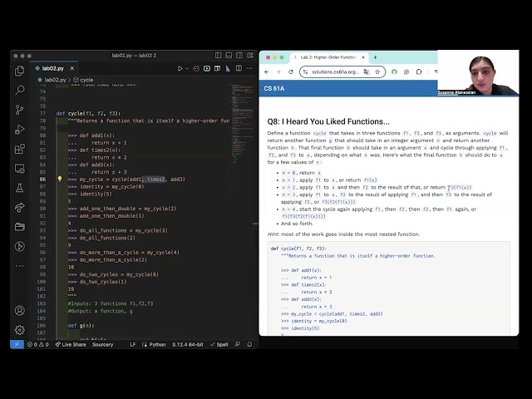Click the open-preview-to-side icon in editor toolbar
532x399 pixels.
tap(217, 68)
